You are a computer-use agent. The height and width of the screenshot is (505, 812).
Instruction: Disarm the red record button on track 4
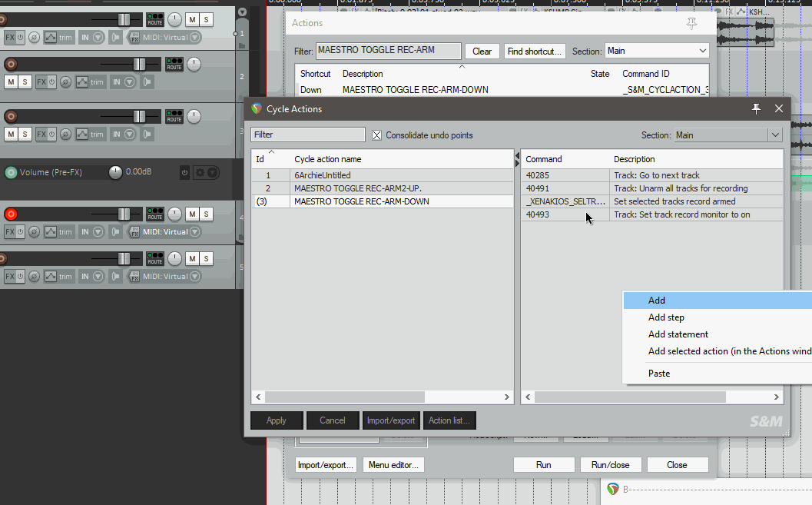pos(10,214)
